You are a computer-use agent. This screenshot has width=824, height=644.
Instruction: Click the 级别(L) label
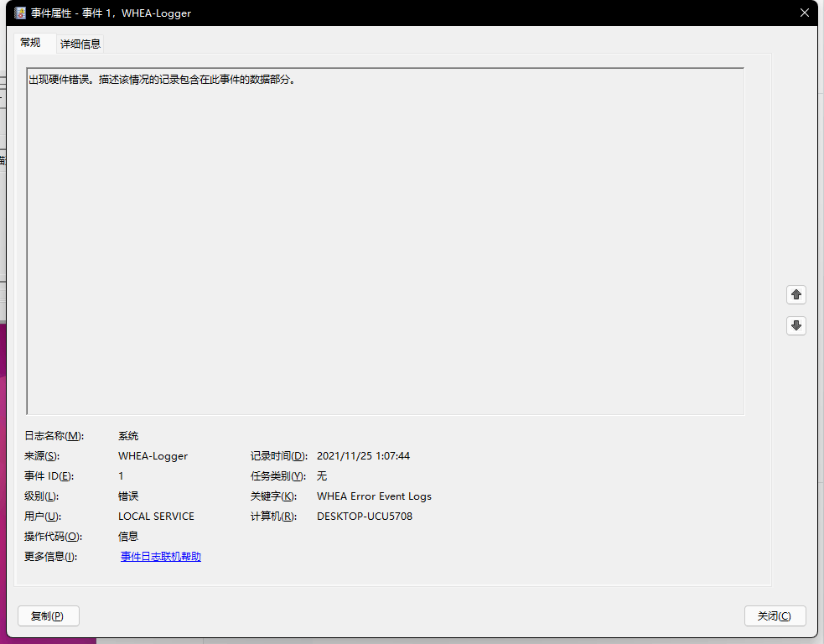tap(42, 496)
